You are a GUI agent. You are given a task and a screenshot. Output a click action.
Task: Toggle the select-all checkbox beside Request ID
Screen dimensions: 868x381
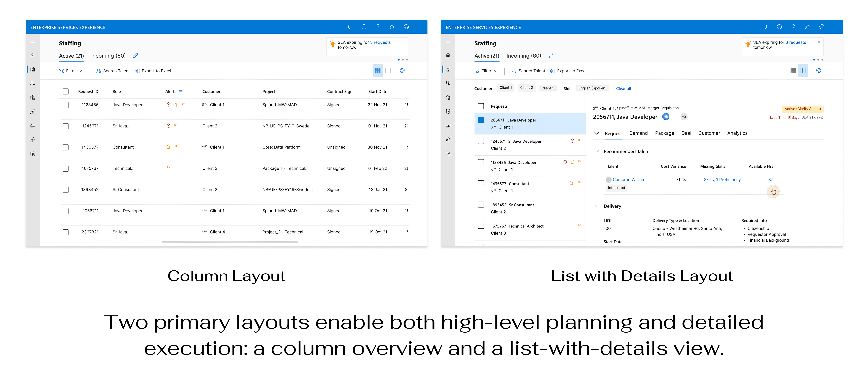tap(66, 92)
